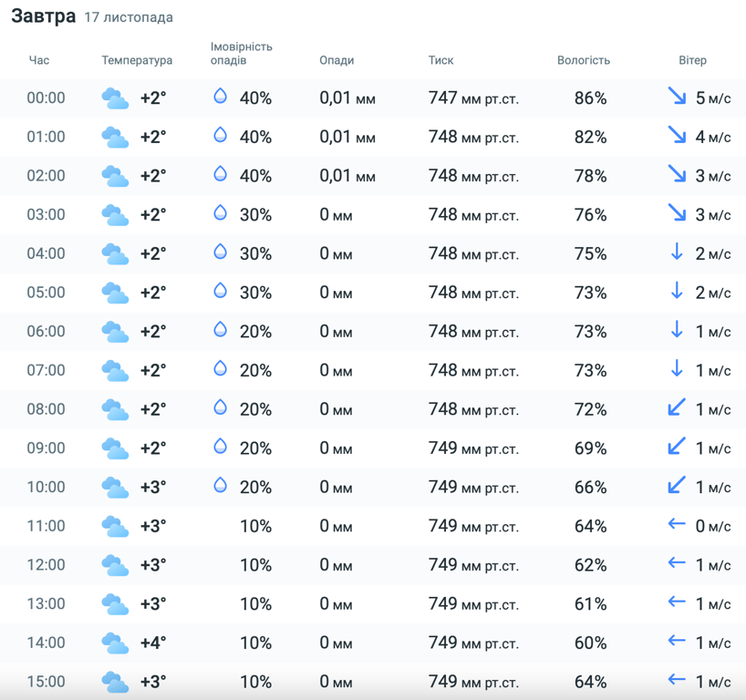Click the southwest wind arrow at 09:00

[677, 447]
